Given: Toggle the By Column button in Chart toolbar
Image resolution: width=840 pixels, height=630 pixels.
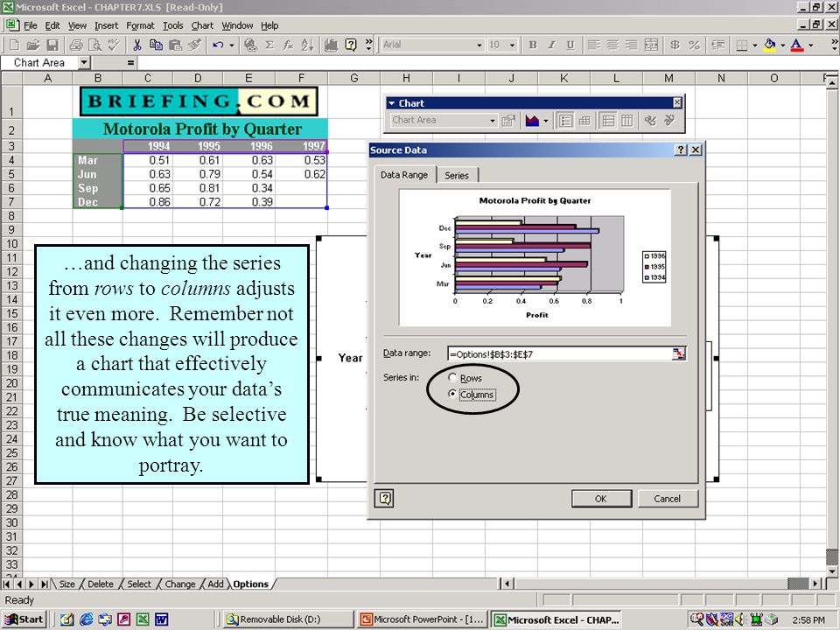Looking at the screenshot, I should (626, 121).
